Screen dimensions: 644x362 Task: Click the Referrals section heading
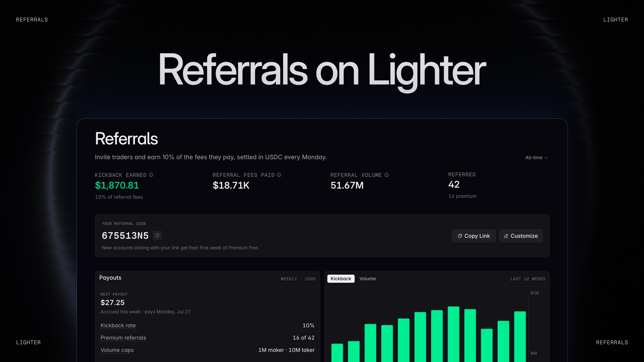(126, 139)
